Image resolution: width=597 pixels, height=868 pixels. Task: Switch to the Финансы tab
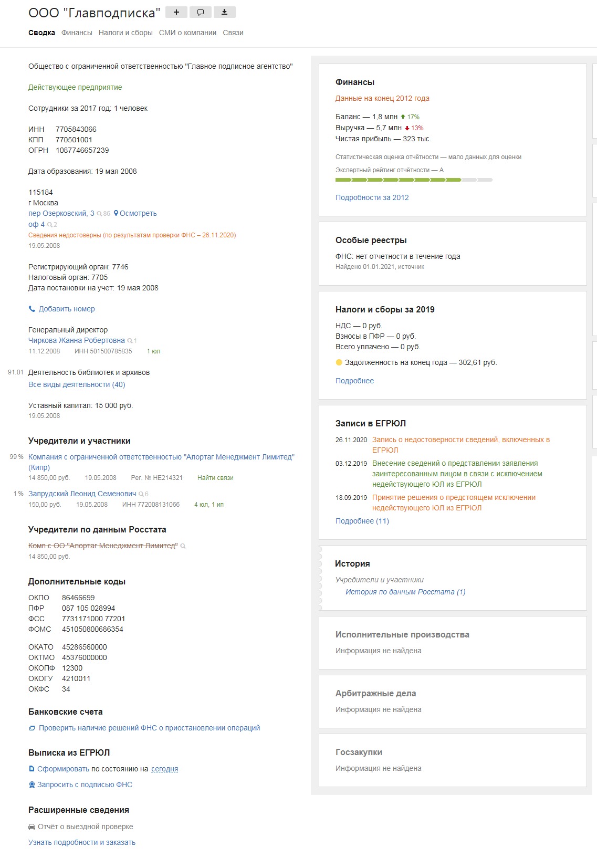[77, 33]
